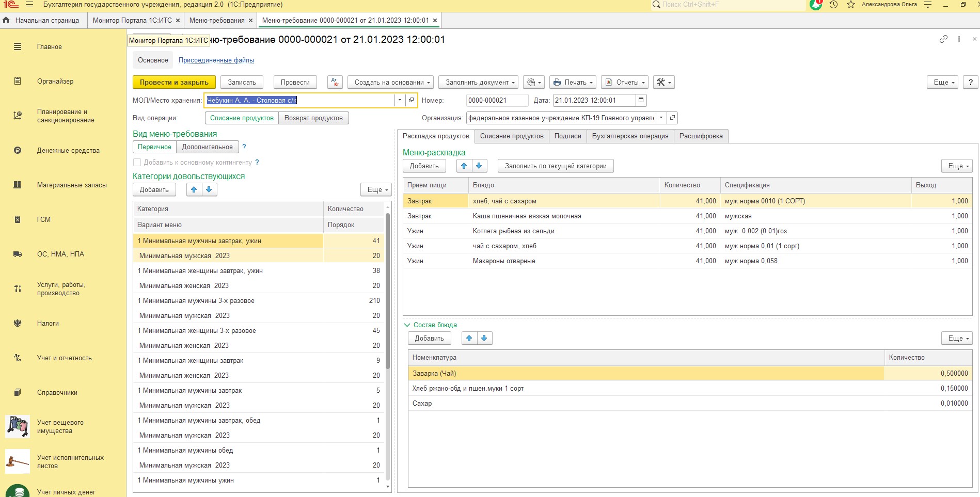Enable 'Добавить к основному контингенту' checkbox
This screenshot has height=497, width=980.
(x=137, y=162)
